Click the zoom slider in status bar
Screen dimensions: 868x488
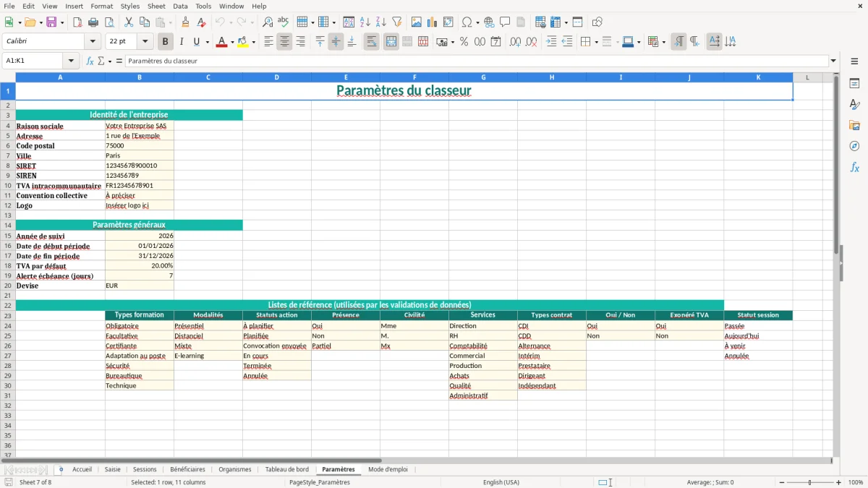[810, 482]
